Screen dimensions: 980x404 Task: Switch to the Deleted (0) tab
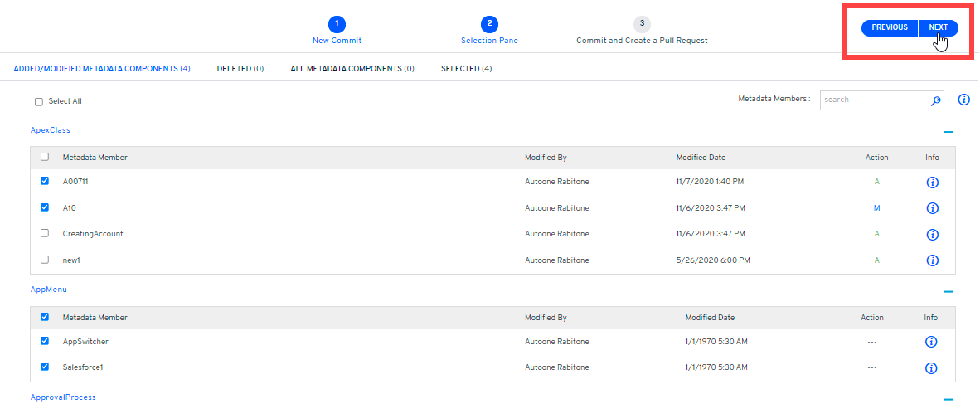[x=240, y=69]
